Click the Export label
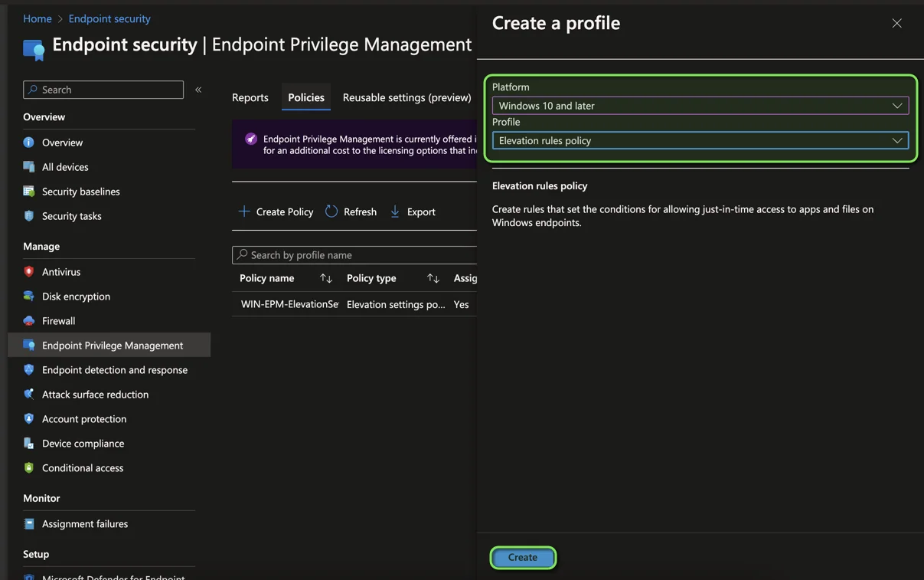Screen dimensions: 924x580 coord(421,212)
